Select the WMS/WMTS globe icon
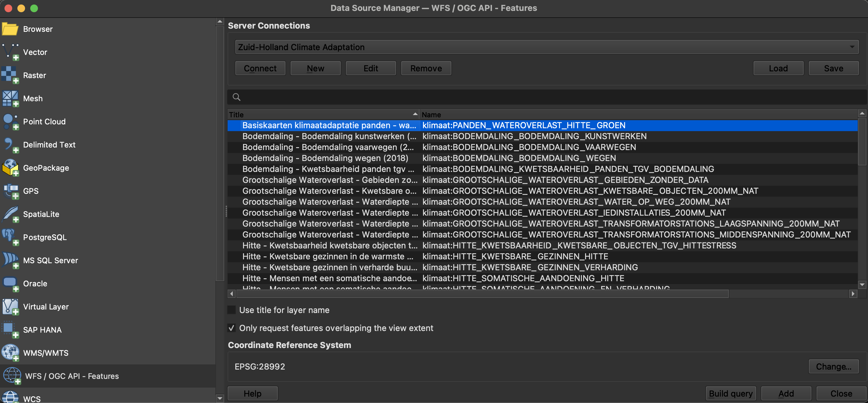 10,353
